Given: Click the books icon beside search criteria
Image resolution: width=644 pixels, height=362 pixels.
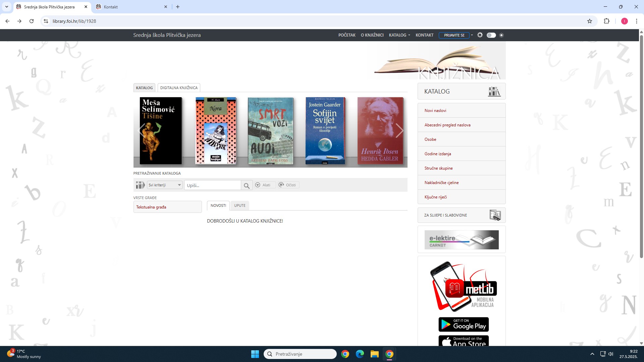Looking at the screenshot, I should pos(140,185).
